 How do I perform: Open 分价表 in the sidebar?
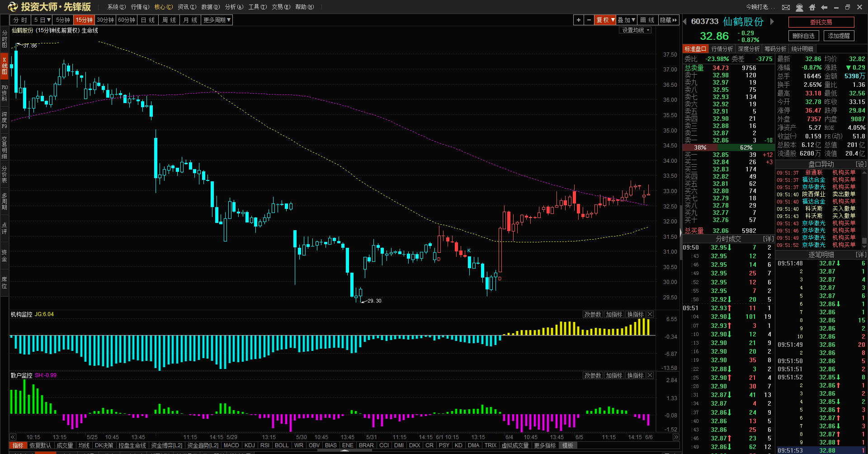[4, 175]
